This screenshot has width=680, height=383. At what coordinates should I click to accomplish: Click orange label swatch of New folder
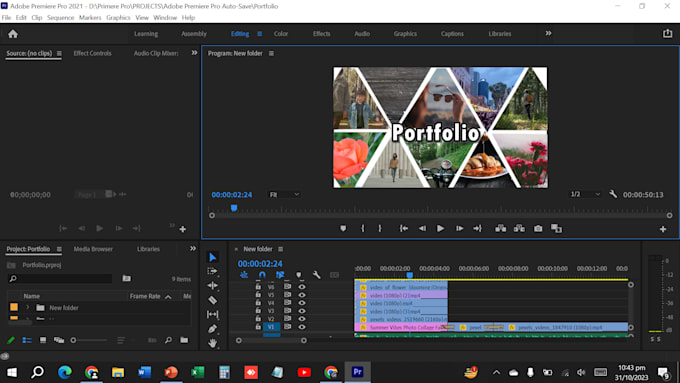point(14,307)
